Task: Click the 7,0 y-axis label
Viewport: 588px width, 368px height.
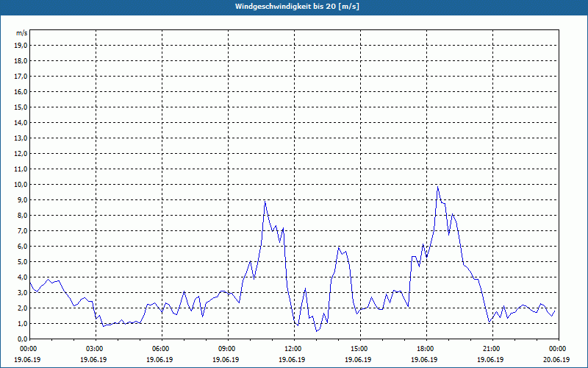Action: 22,230
